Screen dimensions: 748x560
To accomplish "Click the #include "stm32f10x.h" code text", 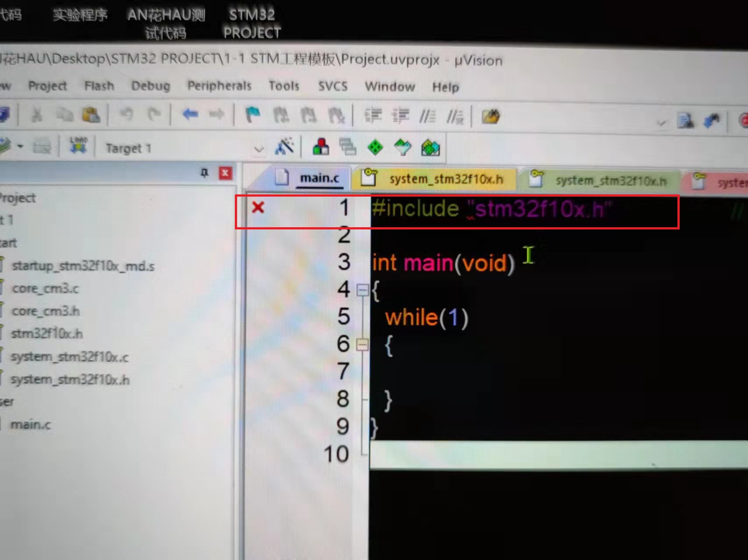I will coord(491,208).
